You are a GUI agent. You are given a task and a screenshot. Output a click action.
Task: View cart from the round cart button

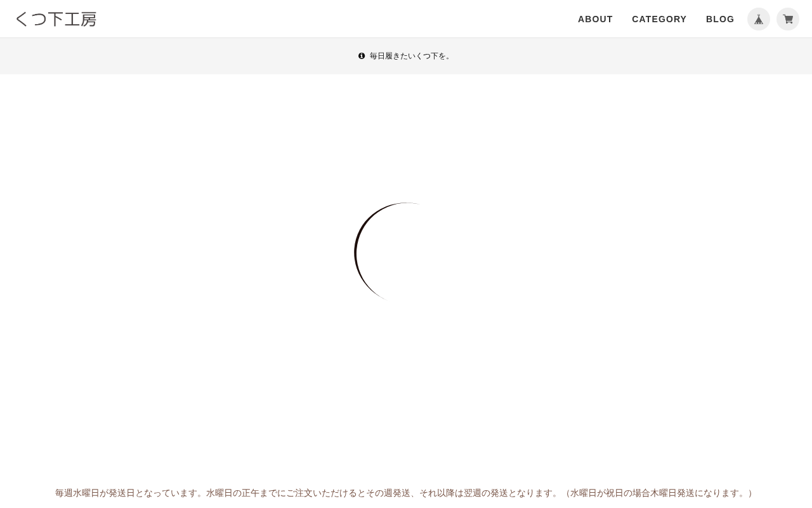click(x=788, y=19)
